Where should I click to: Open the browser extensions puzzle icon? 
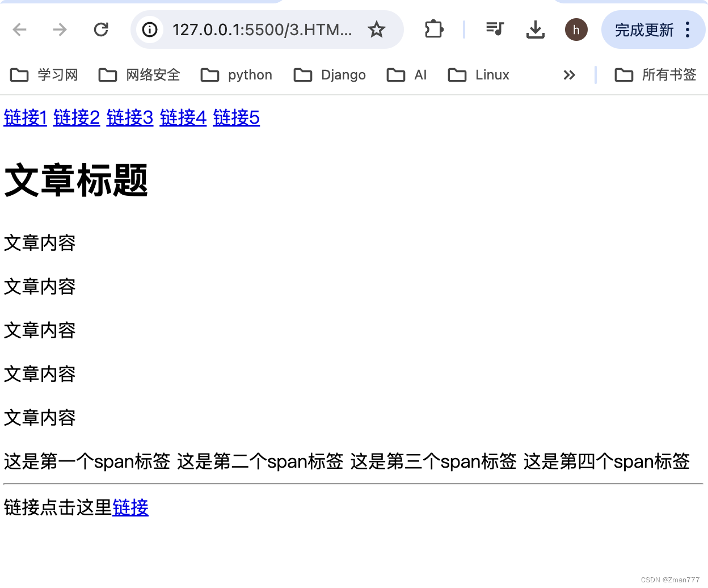tap(433, 30)
